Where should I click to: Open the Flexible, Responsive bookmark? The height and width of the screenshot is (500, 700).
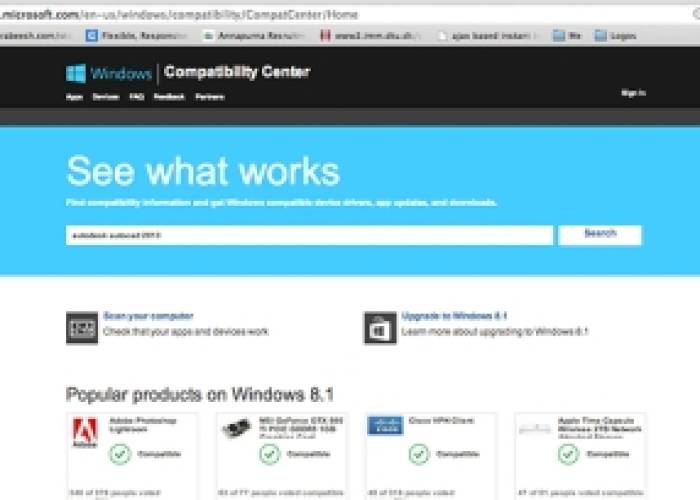pyautogui.click(x=137, y=36)
